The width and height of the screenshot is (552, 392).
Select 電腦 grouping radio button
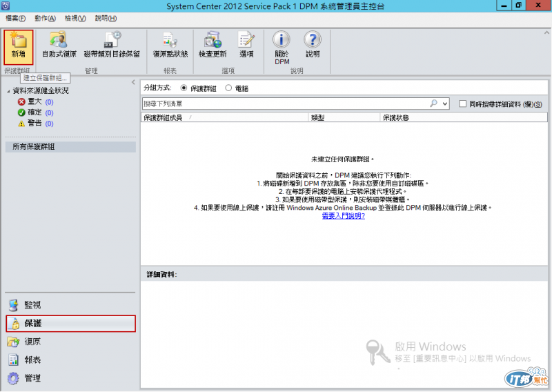click(228, 88)
